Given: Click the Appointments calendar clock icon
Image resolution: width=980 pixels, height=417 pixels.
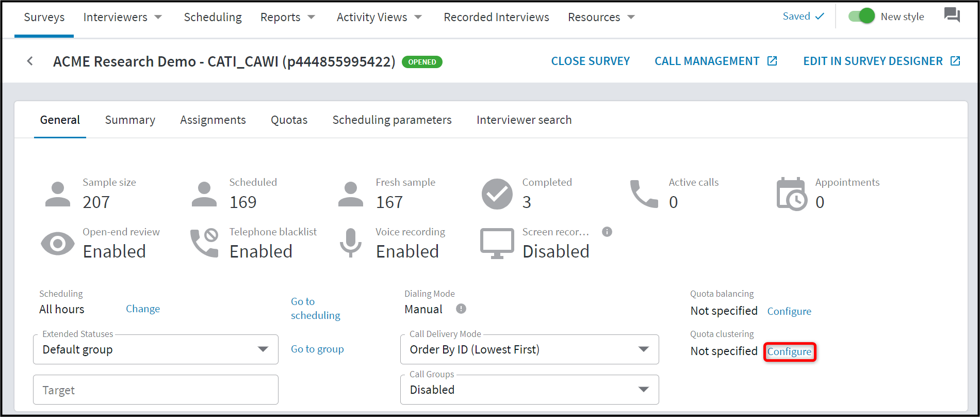Looking at the screenshot, I should 792,194.
